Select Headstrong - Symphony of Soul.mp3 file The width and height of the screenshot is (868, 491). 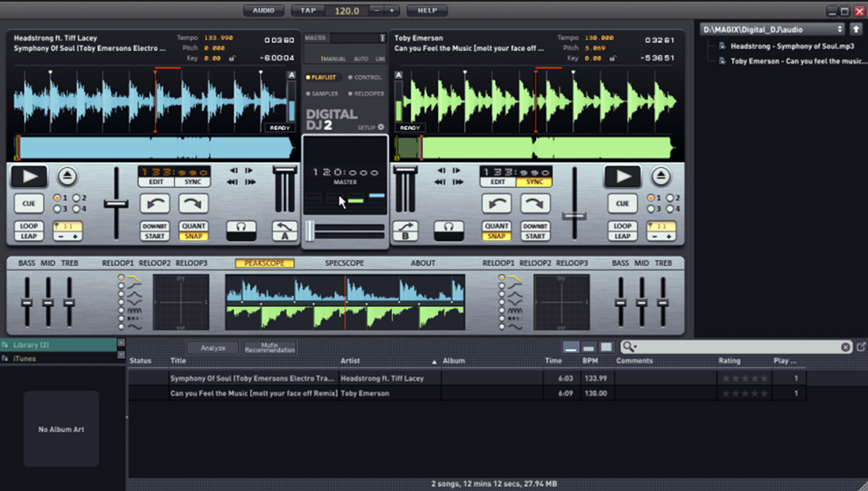pyautogui.click(x=792, y=47)
